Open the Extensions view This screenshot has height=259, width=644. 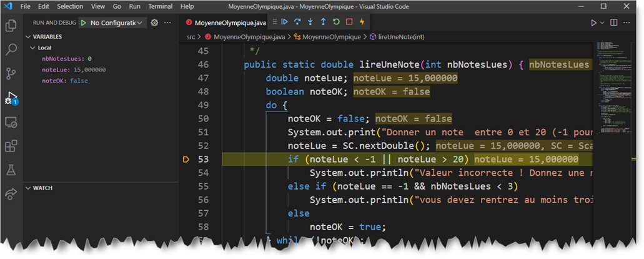(x=11, y=146)
